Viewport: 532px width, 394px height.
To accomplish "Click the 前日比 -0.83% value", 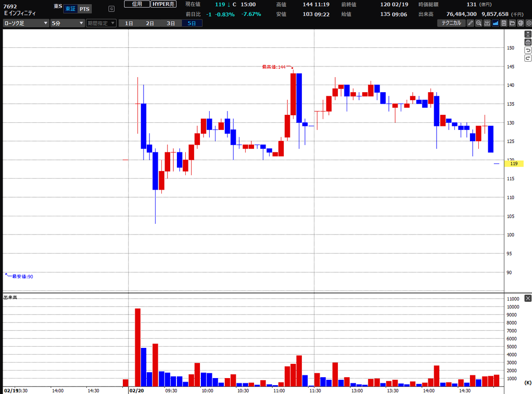I will click(226, 14).
